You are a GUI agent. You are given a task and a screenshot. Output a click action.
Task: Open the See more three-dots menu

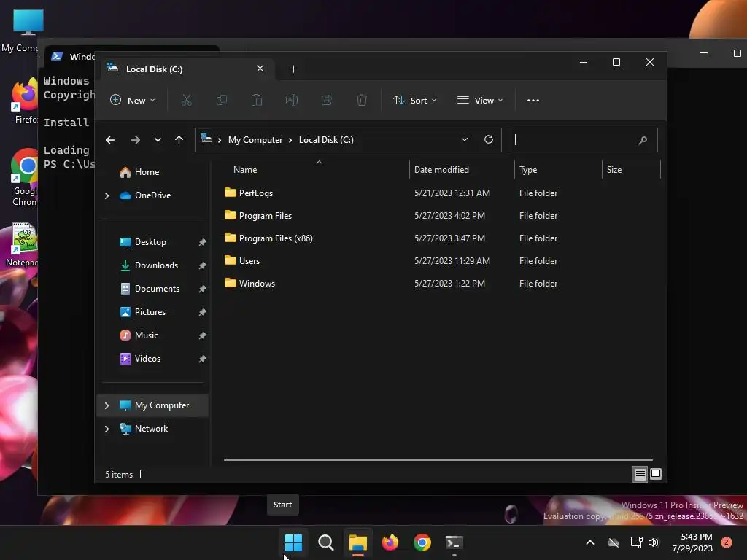pyautogui.click(x=533, y=101)
